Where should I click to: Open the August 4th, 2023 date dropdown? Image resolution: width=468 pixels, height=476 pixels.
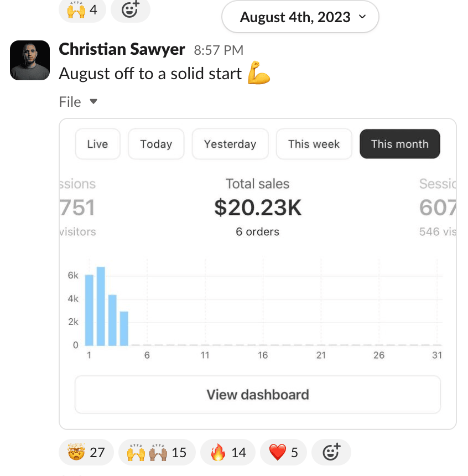(x=300, y=17)
